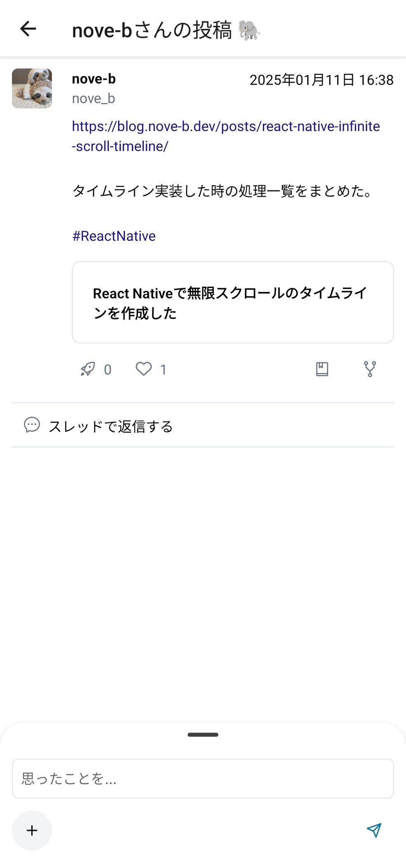Click the nove-b display name

[x=93, y=79]
